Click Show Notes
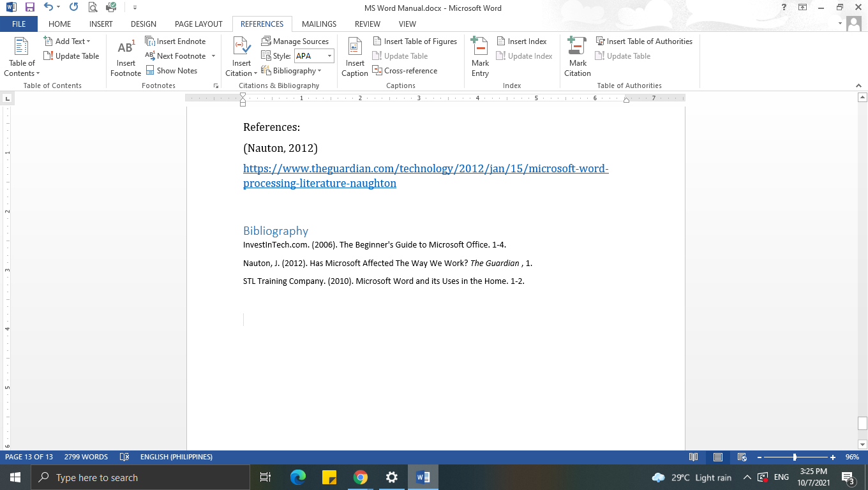 (171, 71)
